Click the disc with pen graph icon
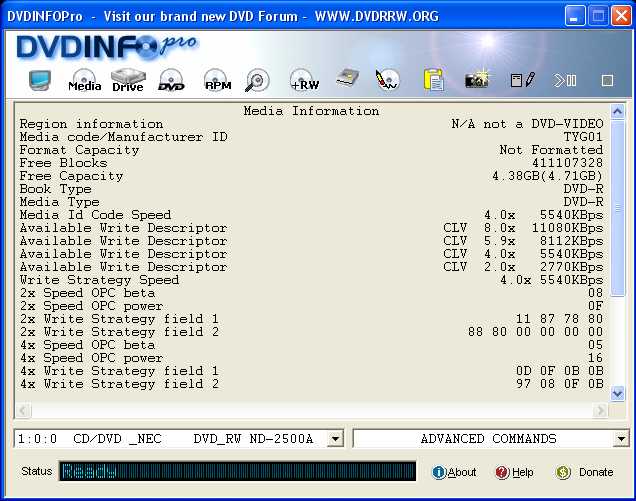The image size is (636, 501). (387, 80)
